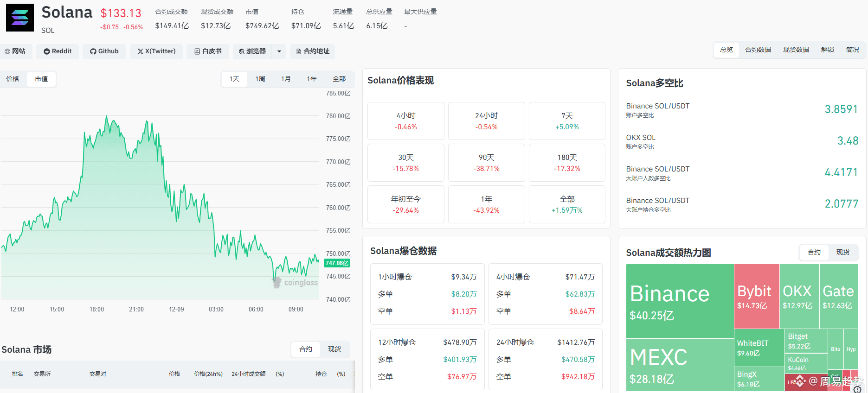Select the 市值 chart toggle
The width and height of the screenshot is (868, 393).
coord(41,79)
